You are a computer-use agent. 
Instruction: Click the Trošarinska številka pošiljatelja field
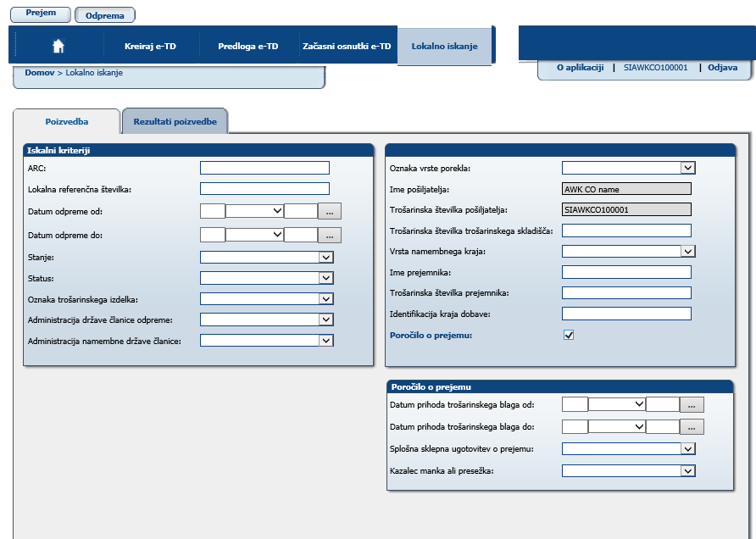click(627, 209)
